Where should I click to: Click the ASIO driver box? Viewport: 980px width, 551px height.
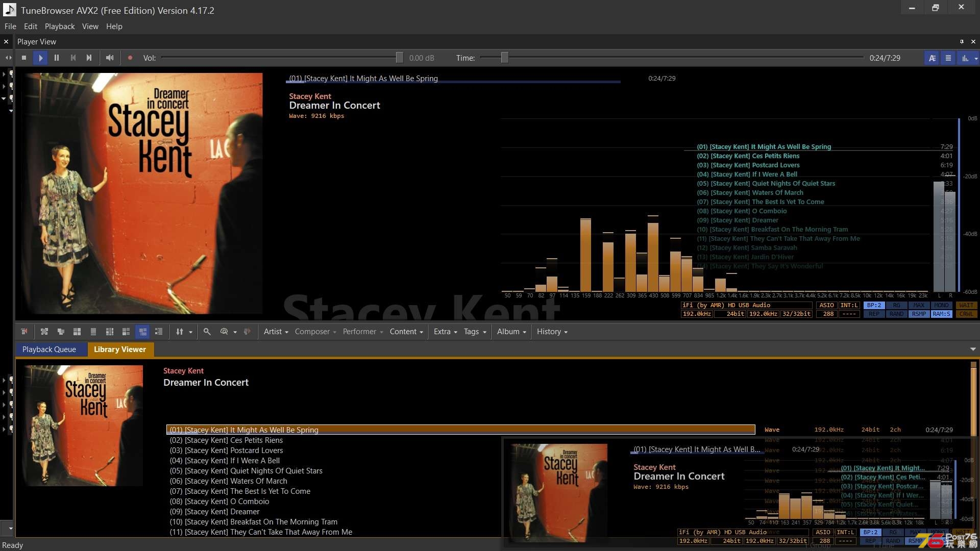pyautogui.click(x=826, y=306)
